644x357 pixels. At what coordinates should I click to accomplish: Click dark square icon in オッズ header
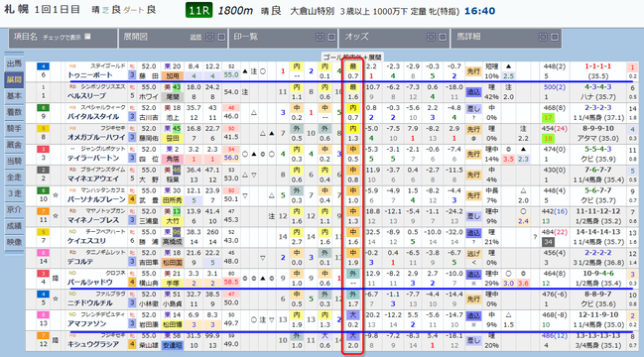(431, 37)
